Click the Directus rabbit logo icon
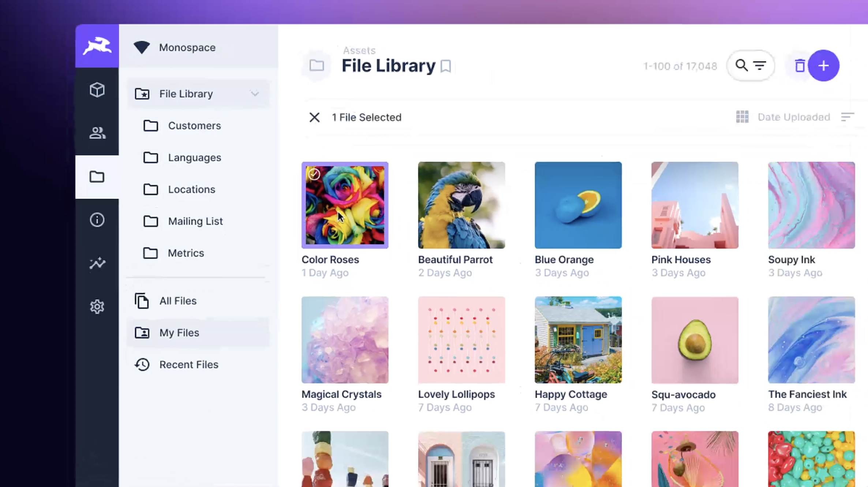 [x=97, y=46]
